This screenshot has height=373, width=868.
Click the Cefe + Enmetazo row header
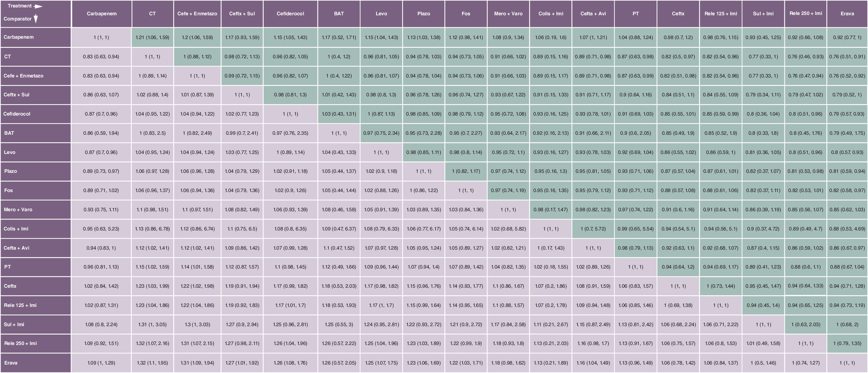36,76
